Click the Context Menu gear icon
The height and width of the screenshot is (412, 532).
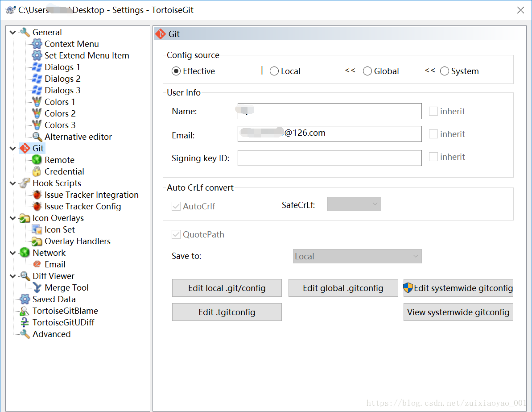[x=37, y=44]
